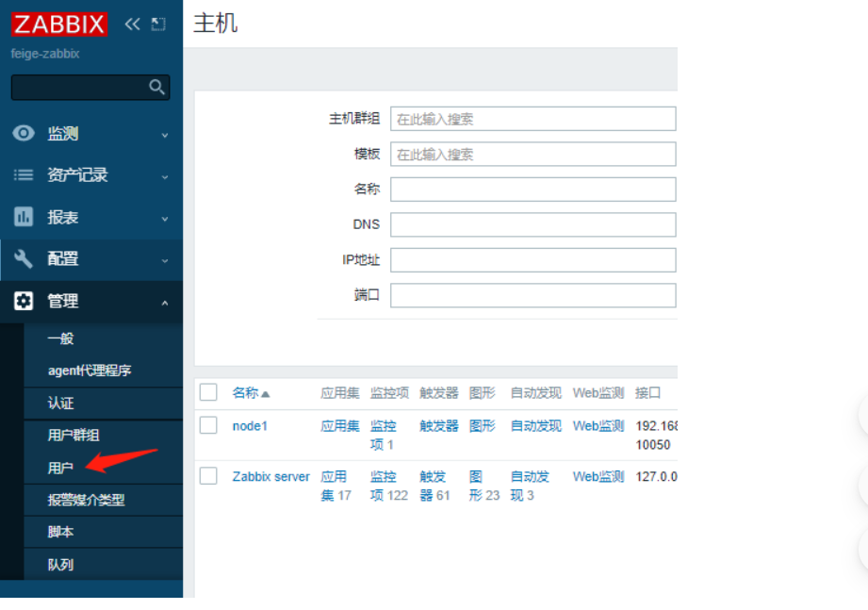868x610 pixels.
Task: Open 用户 in the 管理 submenu
Action: (x=60, y=468)
